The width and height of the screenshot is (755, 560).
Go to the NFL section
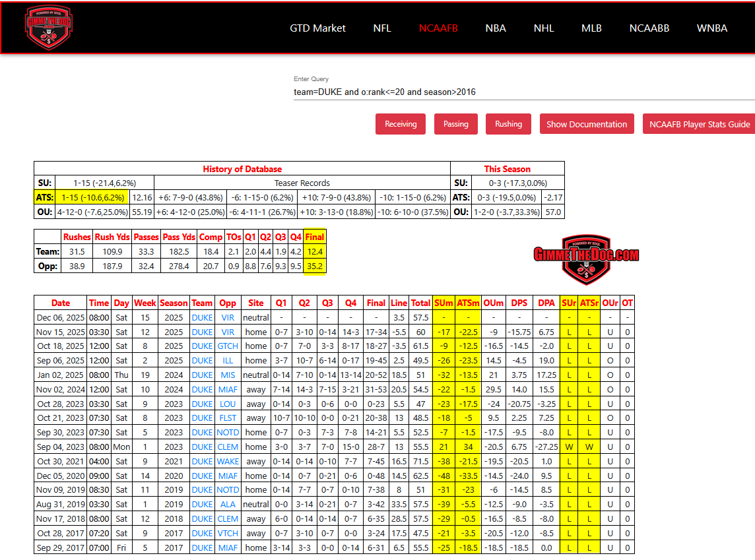click(x=382, y=28)
